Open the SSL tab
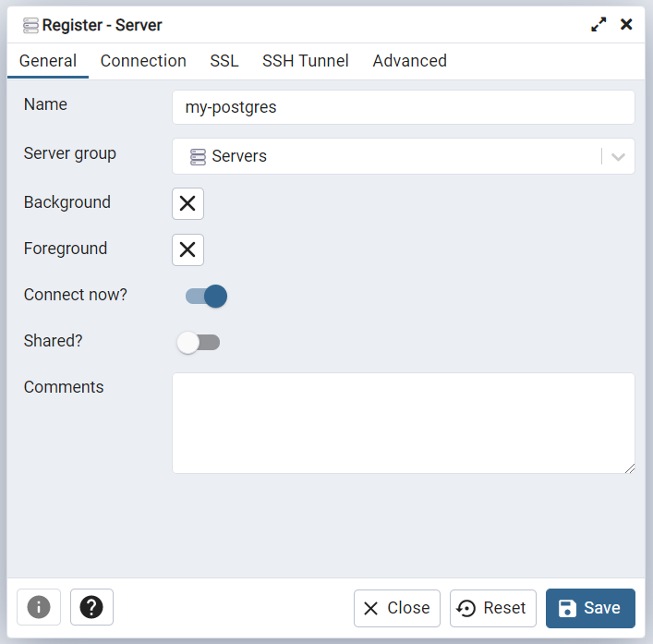Image resolution: width=653 pixels, height=644 pixels. (x=224, y=61)
